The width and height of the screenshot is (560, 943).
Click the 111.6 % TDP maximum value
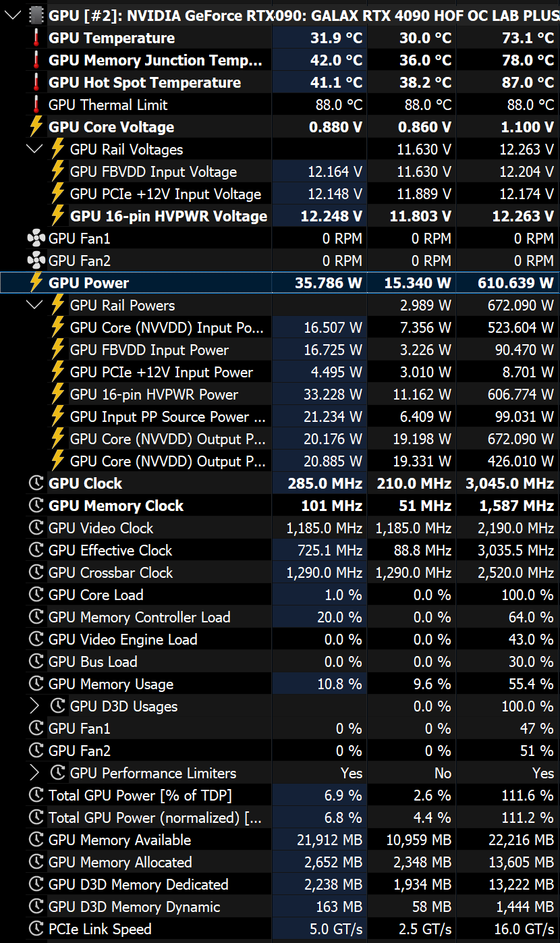coord(528,795)
